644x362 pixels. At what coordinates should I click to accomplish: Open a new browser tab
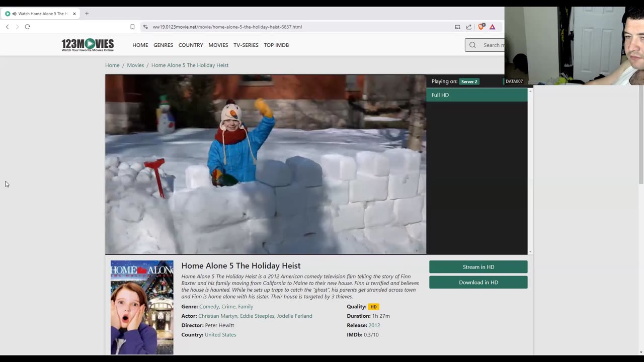click(87, 14)
